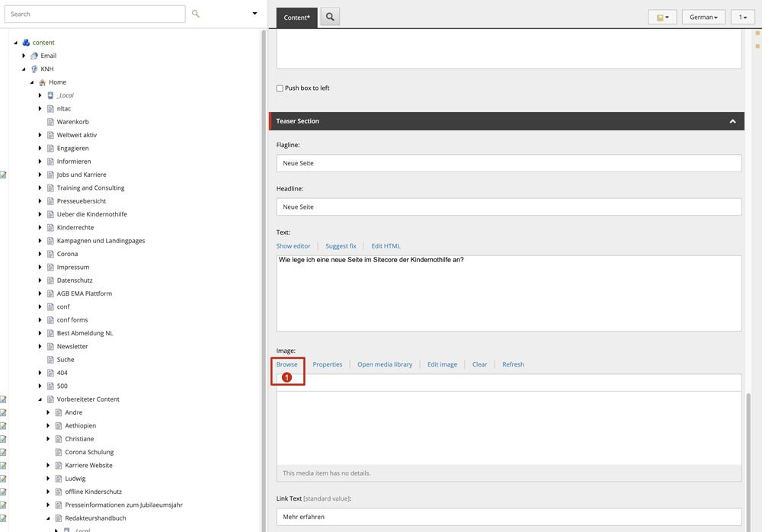762x532 pixels.
Task: Click the content root database icon
Action: [26, 43]
